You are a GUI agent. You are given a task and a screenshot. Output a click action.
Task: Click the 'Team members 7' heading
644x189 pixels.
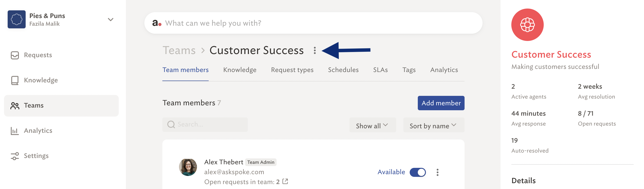click(192, 103)
